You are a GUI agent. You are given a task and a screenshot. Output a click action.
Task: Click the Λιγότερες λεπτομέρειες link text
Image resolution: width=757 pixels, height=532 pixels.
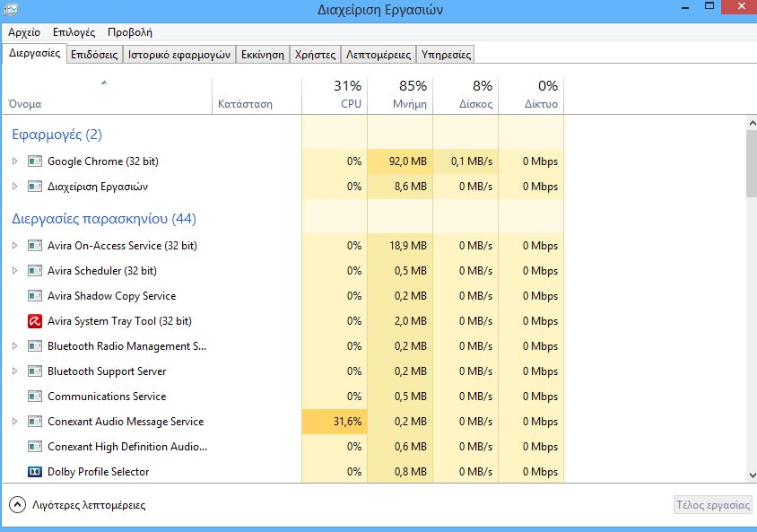click(x=89, y=505)
